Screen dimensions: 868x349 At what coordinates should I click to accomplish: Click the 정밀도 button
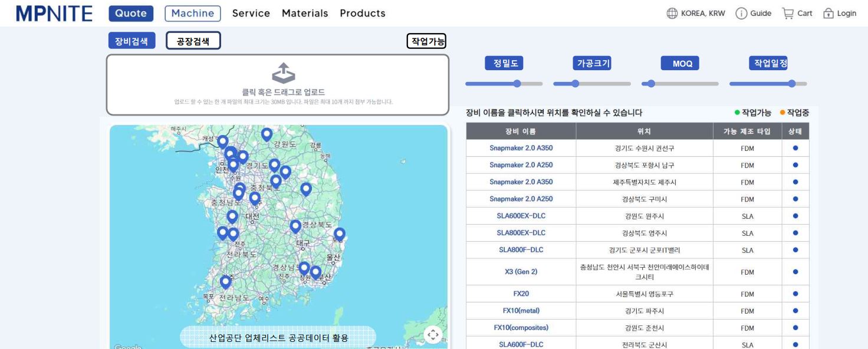[x=505, y=64]
